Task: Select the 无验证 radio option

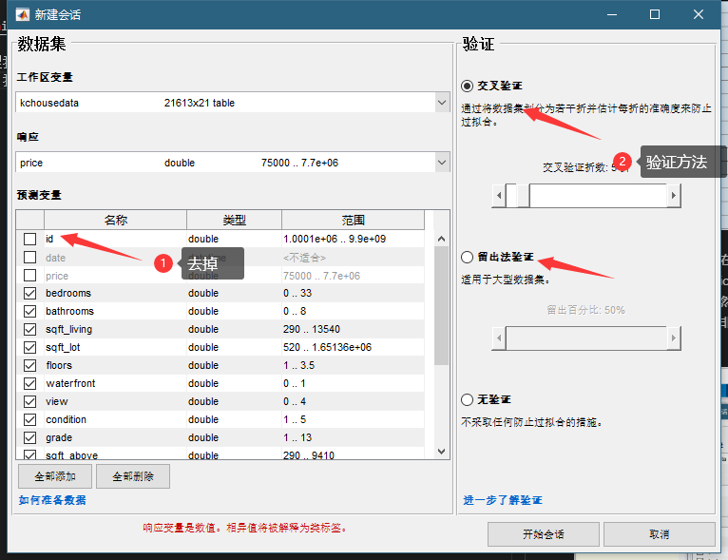Action: [x=468, y=400]
